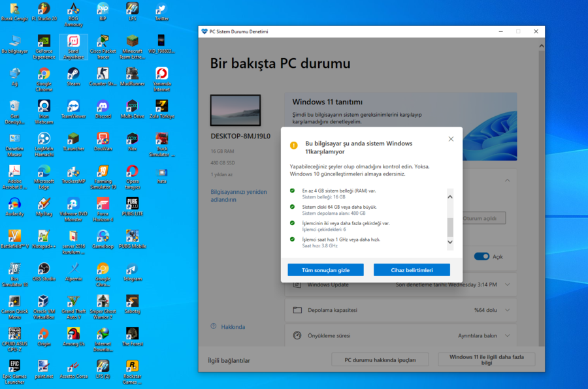
Task: Click the "480 GB SSD" storage text
Action: coord(223,163)
